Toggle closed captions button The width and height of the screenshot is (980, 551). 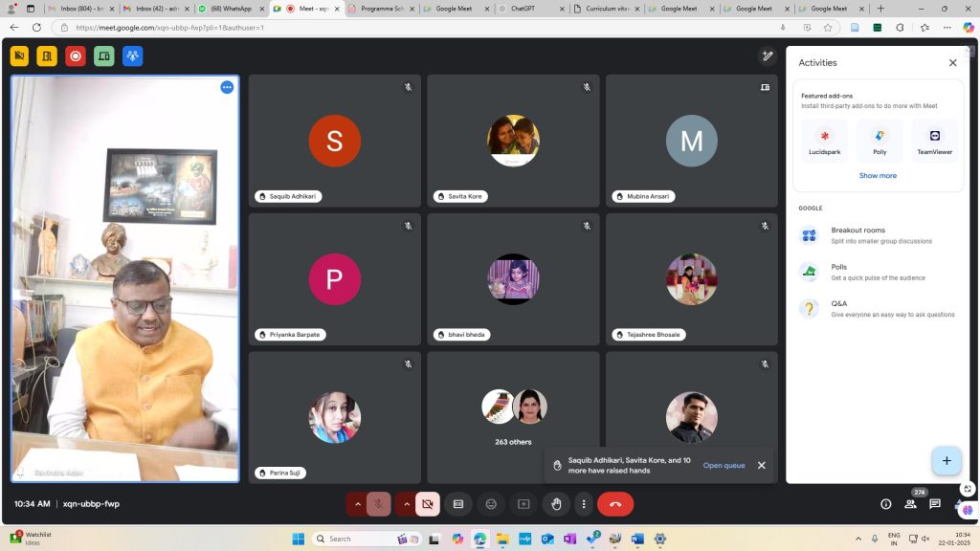click(x=458, y=504)
